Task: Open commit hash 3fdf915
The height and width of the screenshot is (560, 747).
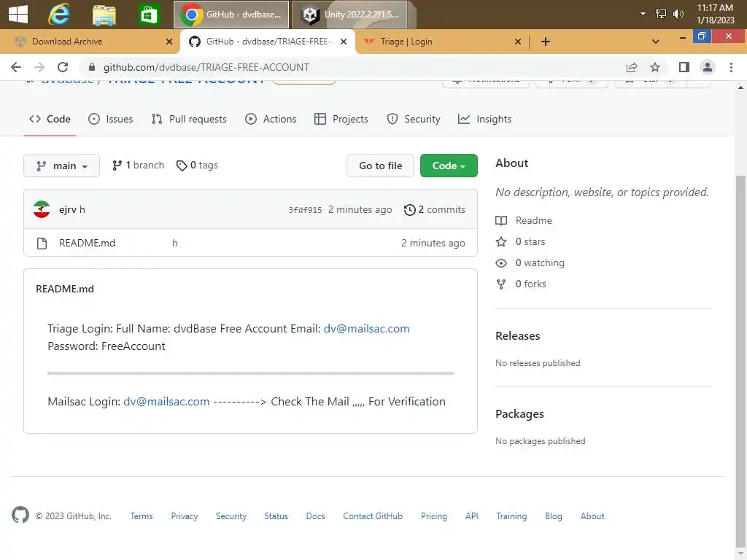Action: pos(305,210)
